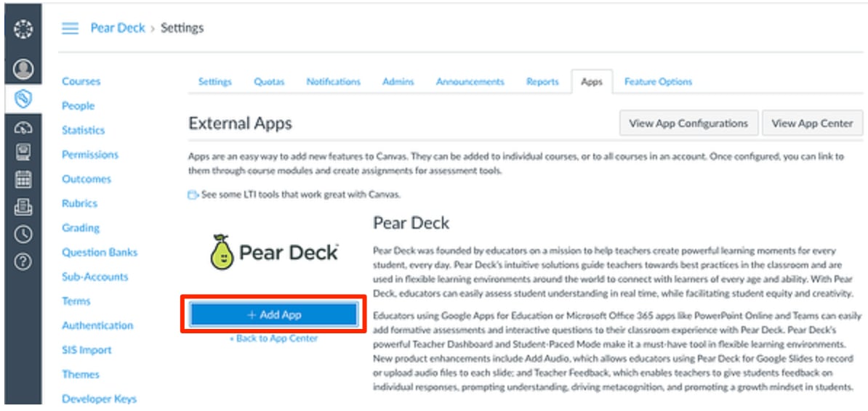Open Rubrics in the left navigation

coord(80,203)
